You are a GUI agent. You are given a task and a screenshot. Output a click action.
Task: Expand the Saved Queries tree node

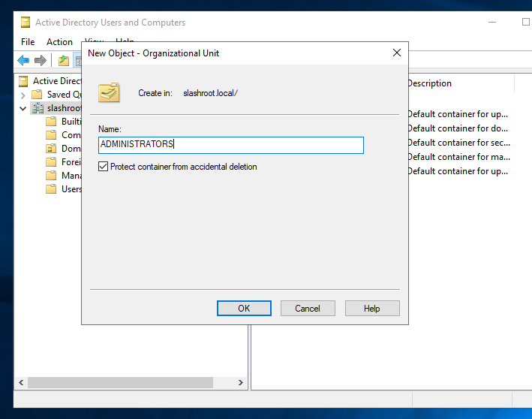point(23,95)
